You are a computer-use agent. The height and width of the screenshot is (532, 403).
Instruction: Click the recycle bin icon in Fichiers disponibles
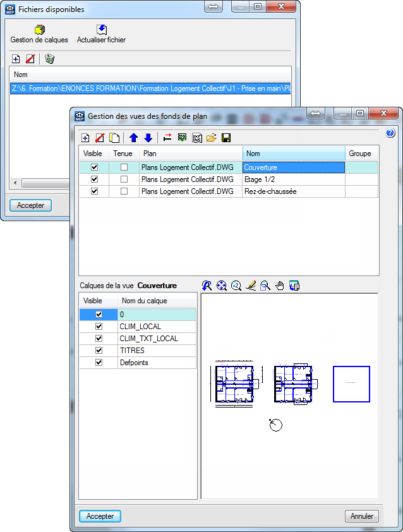(x=50, y=59)
